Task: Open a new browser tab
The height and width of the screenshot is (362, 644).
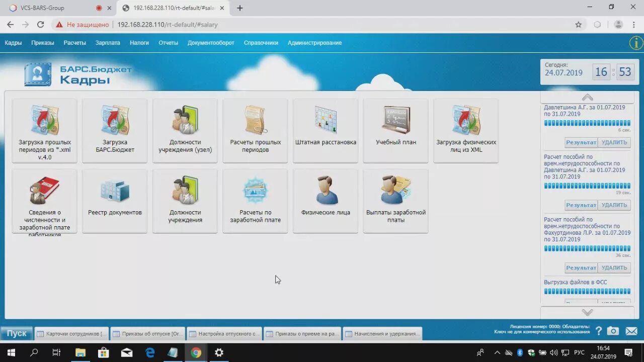Action: pyautogui.click(x=240, y=8)
